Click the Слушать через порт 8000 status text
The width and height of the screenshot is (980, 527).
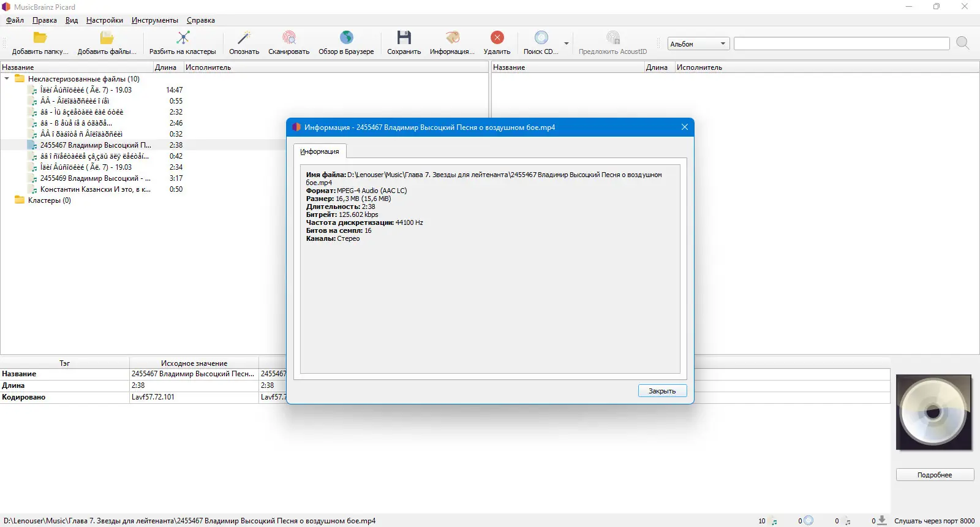tap(934, 521)
